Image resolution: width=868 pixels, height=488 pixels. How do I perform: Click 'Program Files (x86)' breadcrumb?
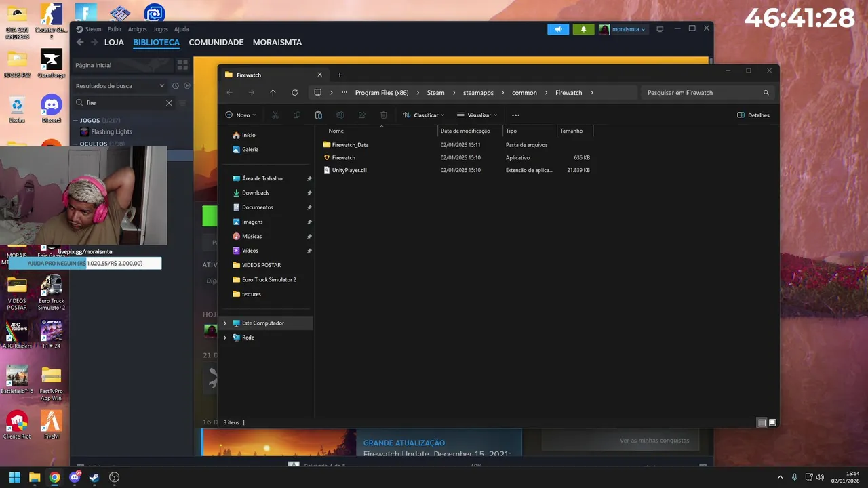click(382, 93)
